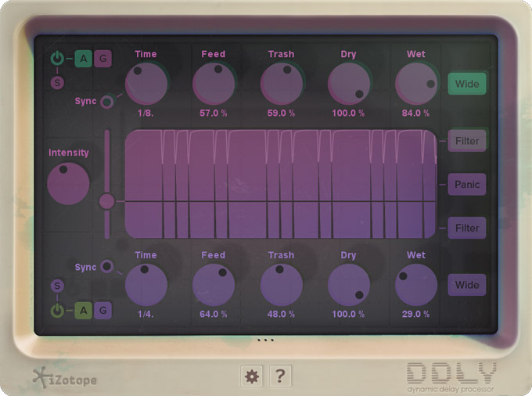Image resolution: width=532 pixels, height=396 pixels.
Task: Click the top delay Wet knob
Action: click(416, 84)
